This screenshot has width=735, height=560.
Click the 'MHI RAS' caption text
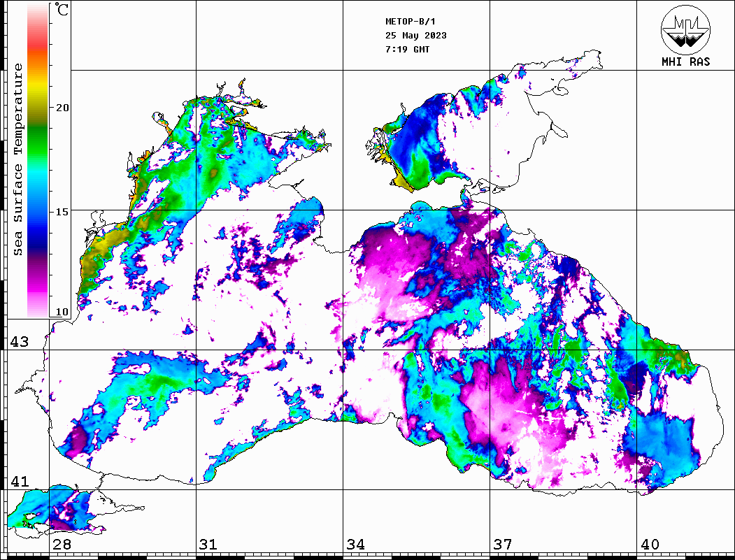tap(685, 62)
